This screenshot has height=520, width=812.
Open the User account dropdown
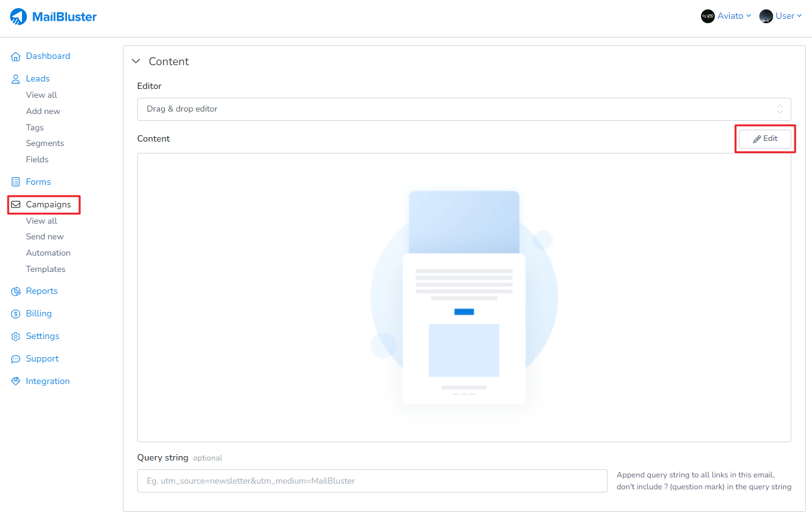point(780,16)
